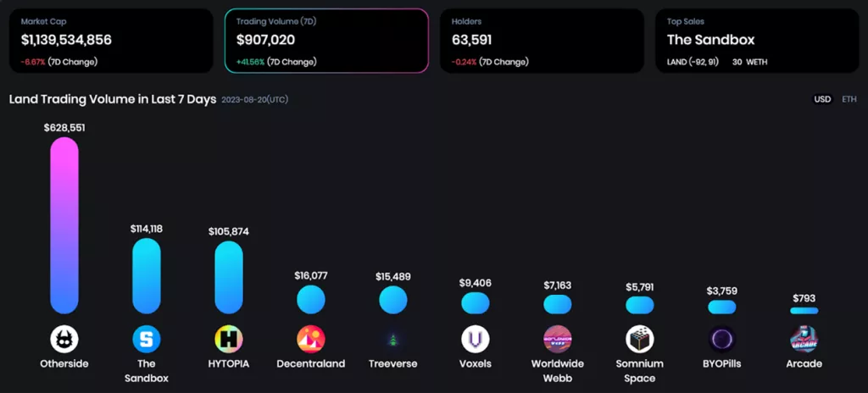
Task: Click the Otherside pink-purple volume bar
Action: pos(64,225)
